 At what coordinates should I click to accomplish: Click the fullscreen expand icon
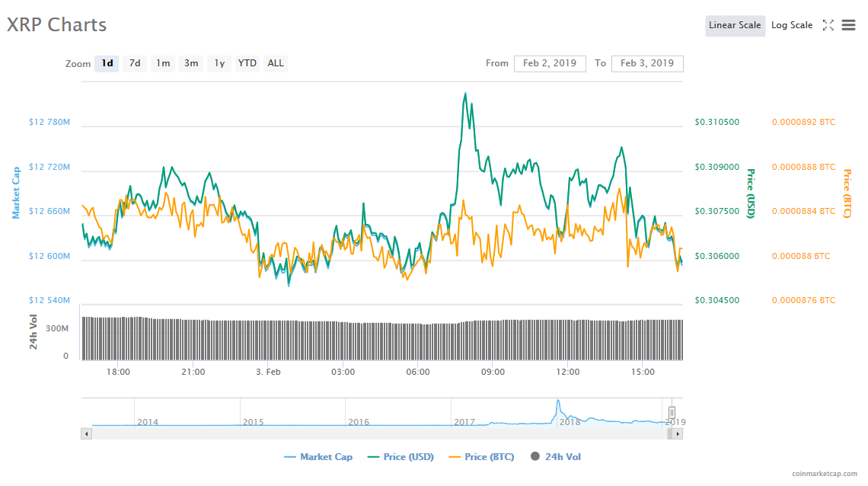[828, 25]
